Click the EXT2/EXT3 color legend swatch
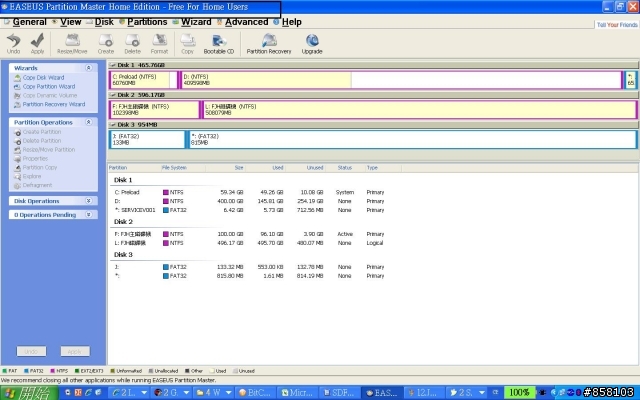Screen dimensions: 640x400 point(77,371)
